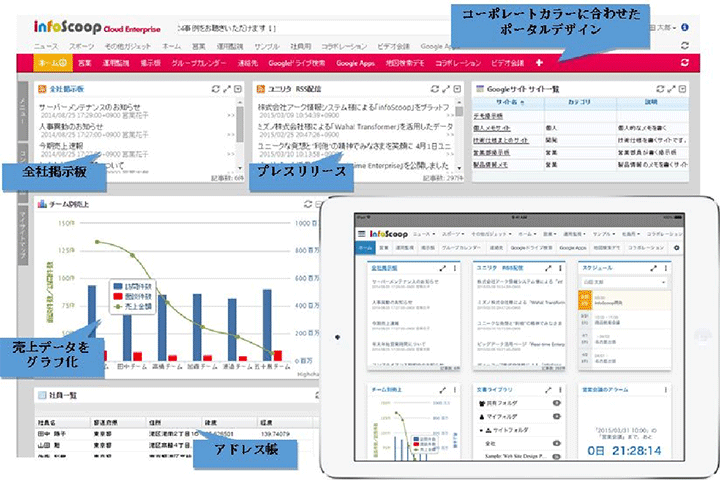Open the gear settings on the tablet tab bar
Viewport: 720px width, 480px height.
click(676, 248)
